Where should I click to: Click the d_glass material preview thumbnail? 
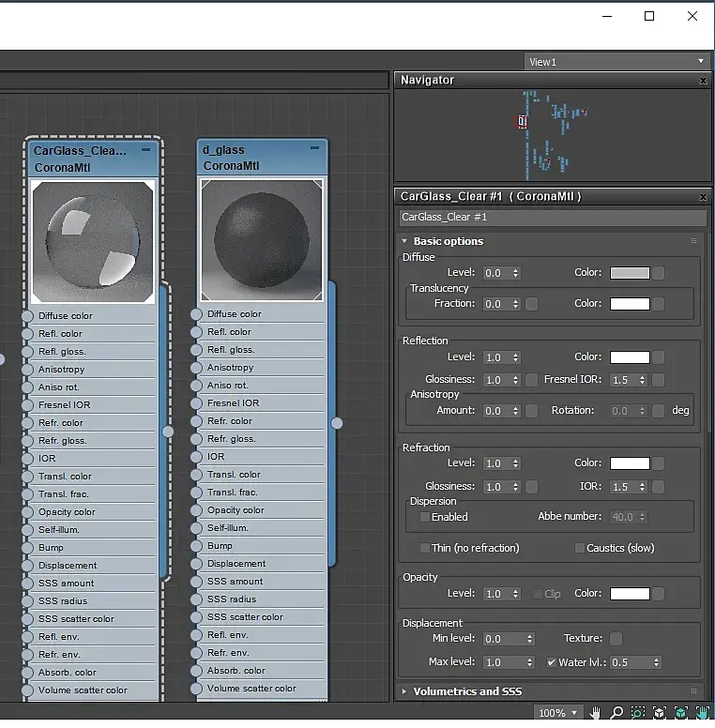(262, 241)
